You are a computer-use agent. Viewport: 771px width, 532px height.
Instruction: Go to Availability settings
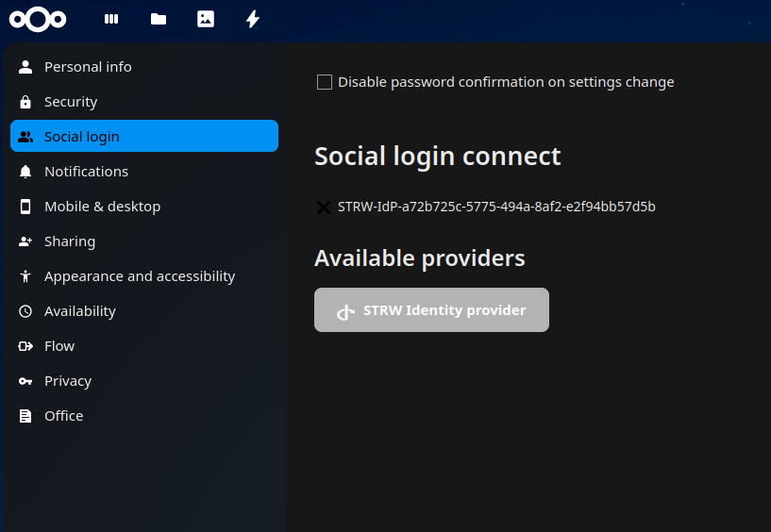[x=80, y=311]
